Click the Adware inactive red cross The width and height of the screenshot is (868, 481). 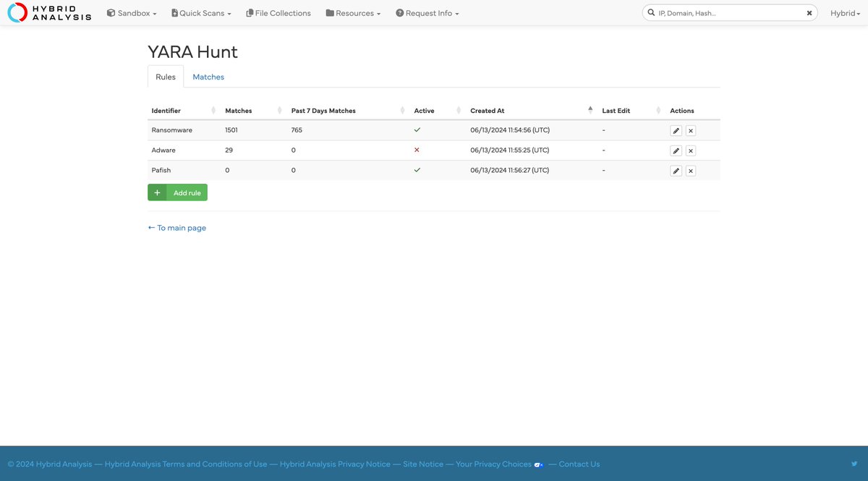point(417,150)
